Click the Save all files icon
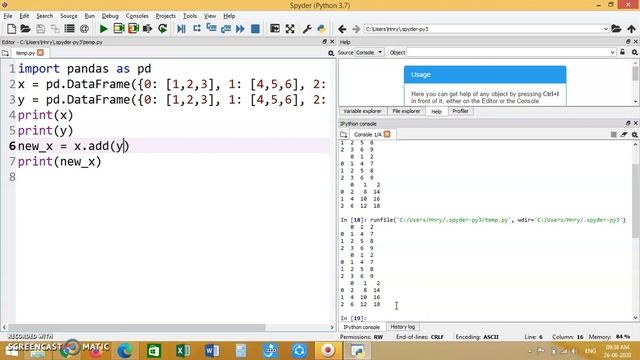The height and width of the screenshot is (360, 640). pyautogui.click(x=55, y=29)
